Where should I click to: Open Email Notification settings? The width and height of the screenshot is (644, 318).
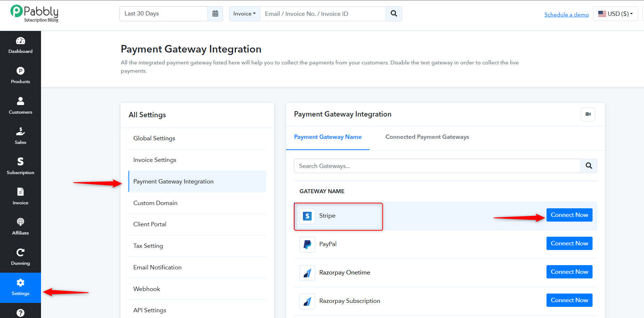(x=197, y=268)
